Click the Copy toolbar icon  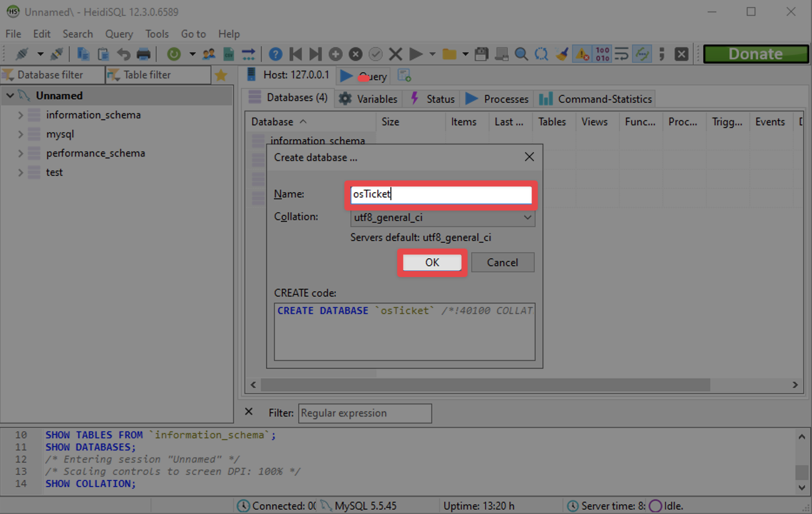[x=83, y=54]
